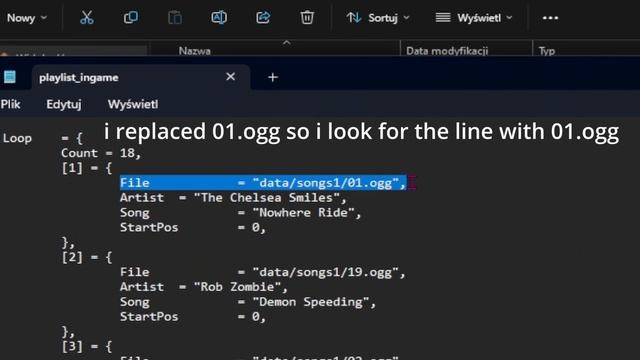Click the Delete trash icon in Explorer
This screenshot has height=360, width=640.
click(307, 18)
